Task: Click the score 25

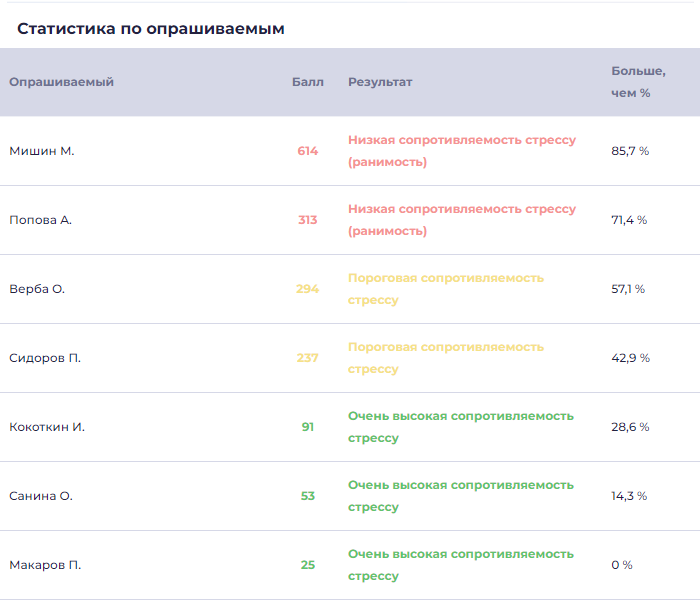Action: 307,565
